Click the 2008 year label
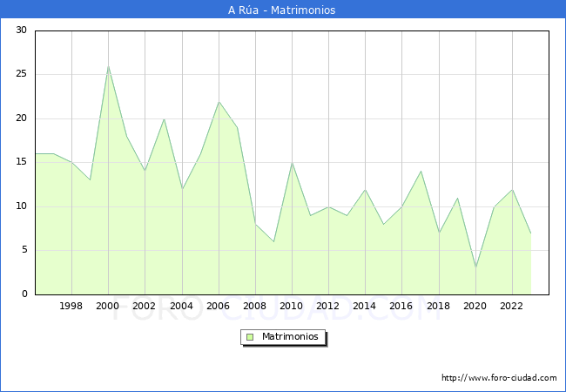 255,307
